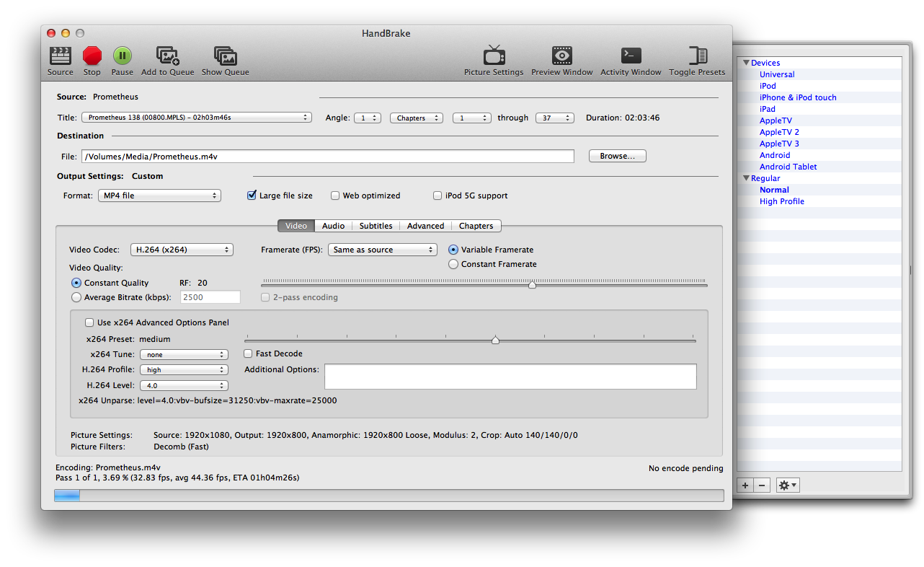Enable iPod 5G support
The image size is (924, 567).
coord(437,195)
